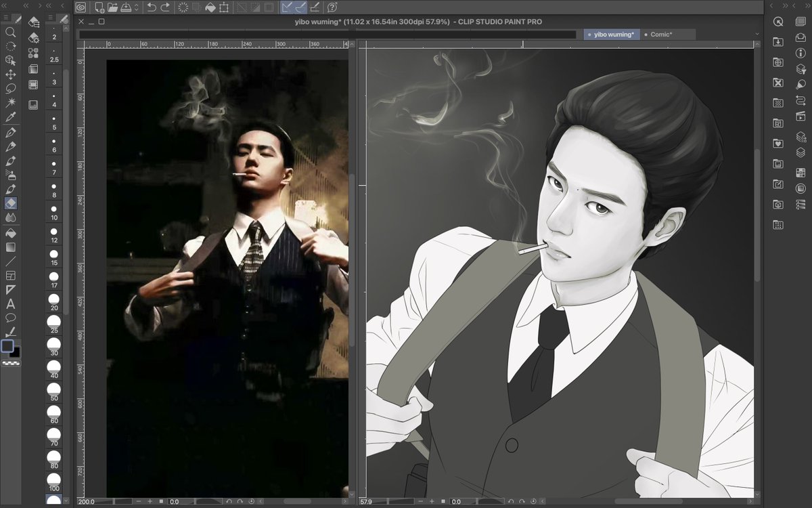812x508 pixels.
Task: Choose the Eyedropper tool
Action: (10, 117)
